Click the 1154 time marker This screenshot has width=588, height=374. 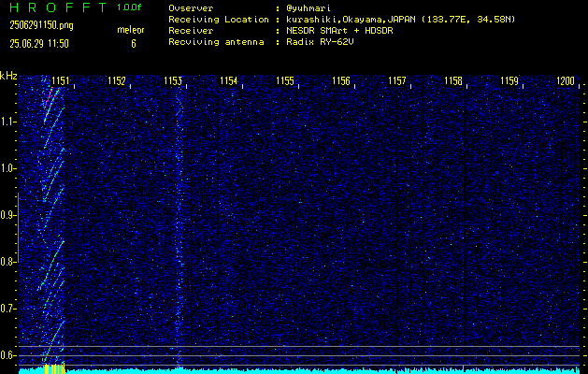pyautogui.click(x=229, y=81)
